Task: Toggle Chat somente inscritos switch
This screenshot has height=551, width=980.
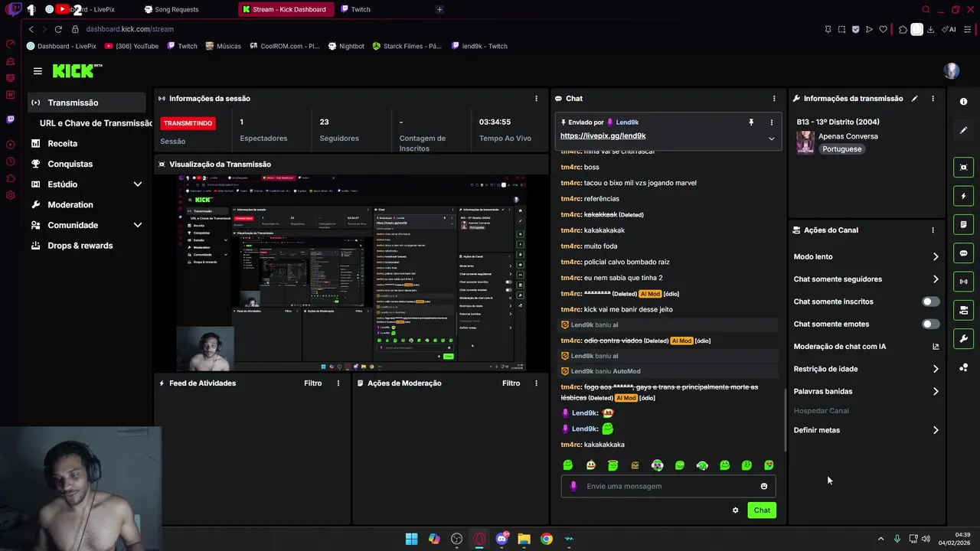Action: coord(930,302)
